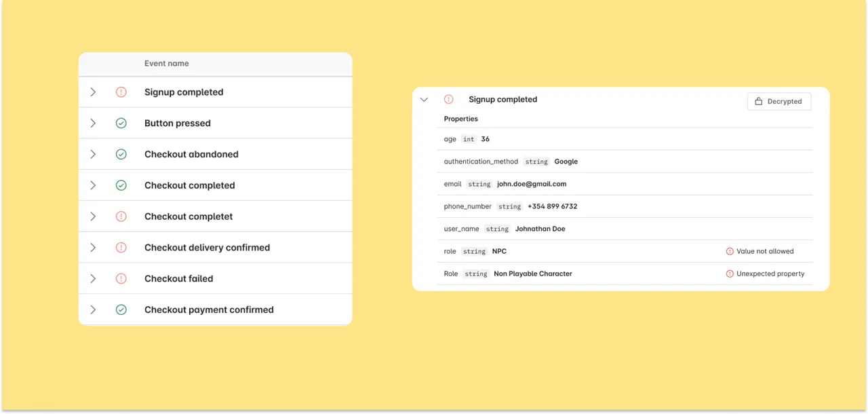
Task: Click the Google value
Action: coord(566,162)
